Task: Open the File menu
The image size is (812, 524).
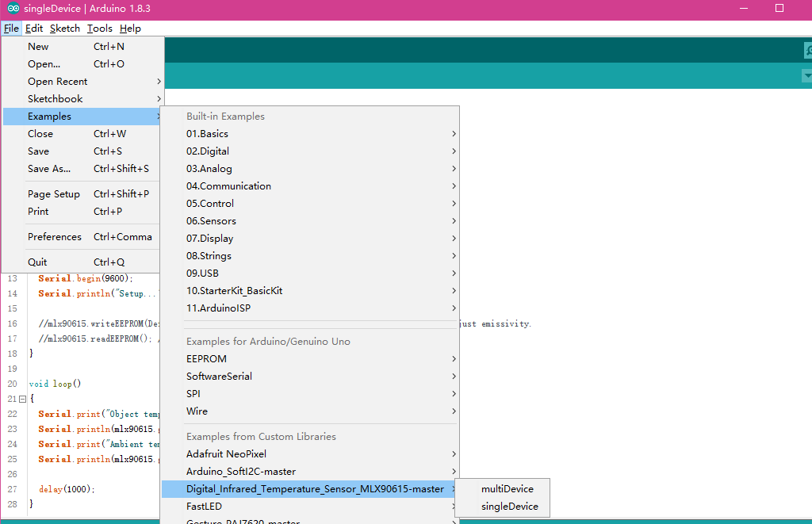Action: pos(11,29)
